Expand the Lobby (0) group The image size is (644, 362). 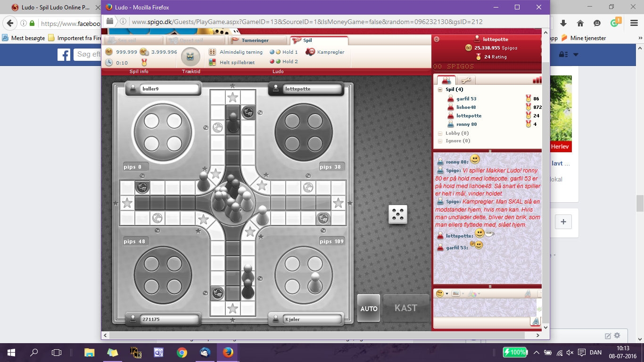click(x=440, y=133)
